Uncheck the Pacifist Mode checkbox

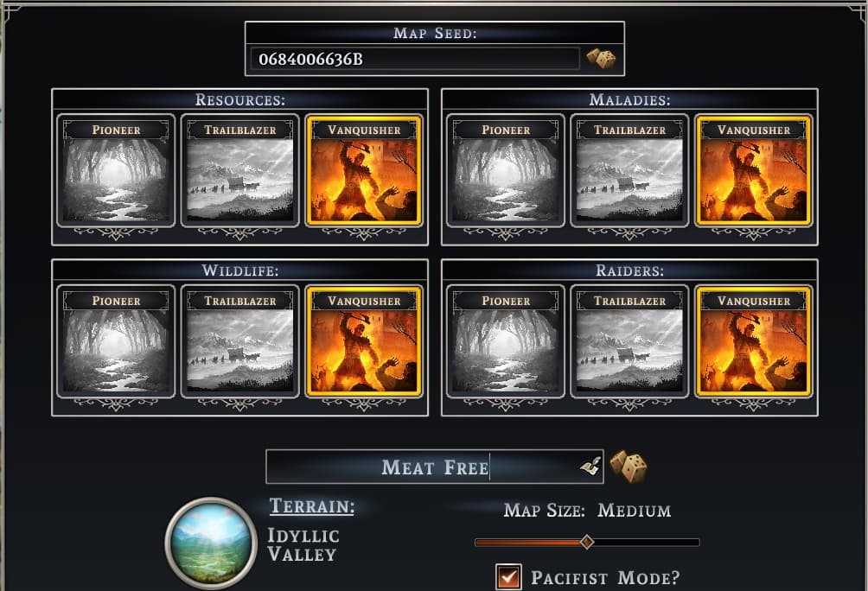[508, 577]
